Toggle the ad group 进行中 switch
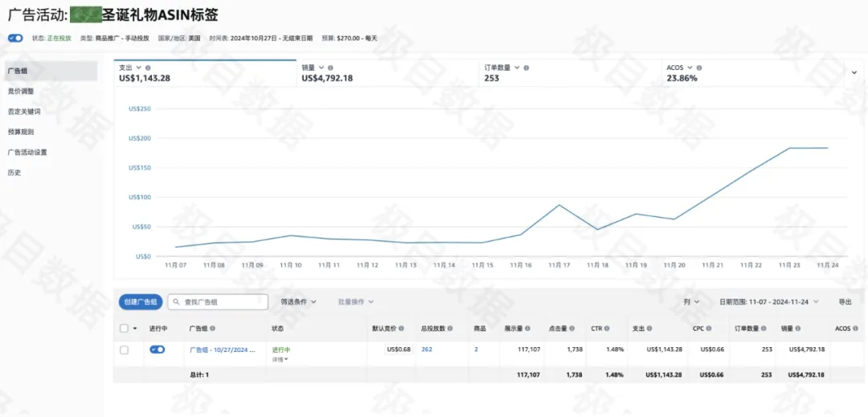This screenshot has width=868, height=417. coord(158,350)
